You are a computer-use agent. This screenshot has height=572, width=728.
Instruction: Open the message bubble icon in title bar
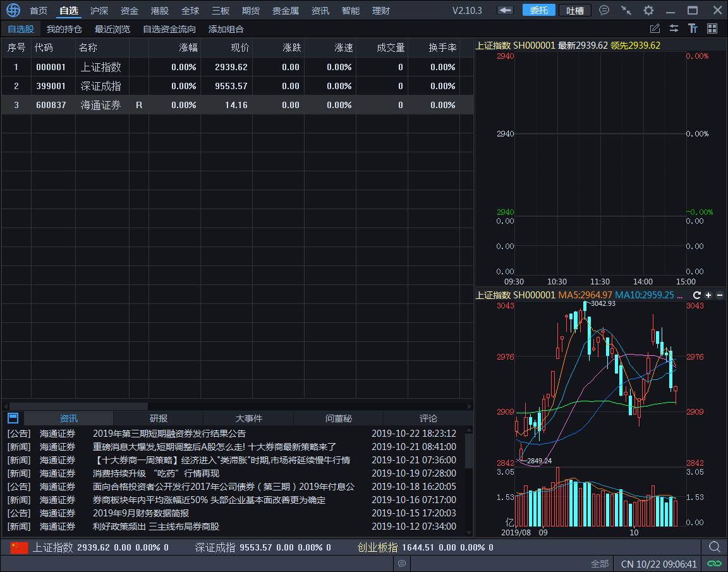604,10
